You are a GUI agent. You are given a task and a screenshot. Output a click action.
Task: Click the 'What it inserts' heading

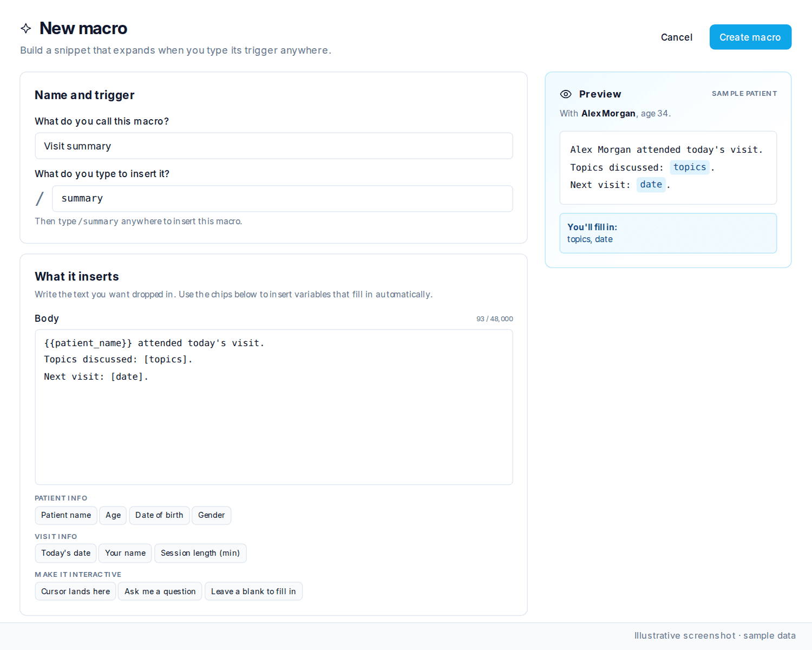pyautogui.click(x=77, y=277)
